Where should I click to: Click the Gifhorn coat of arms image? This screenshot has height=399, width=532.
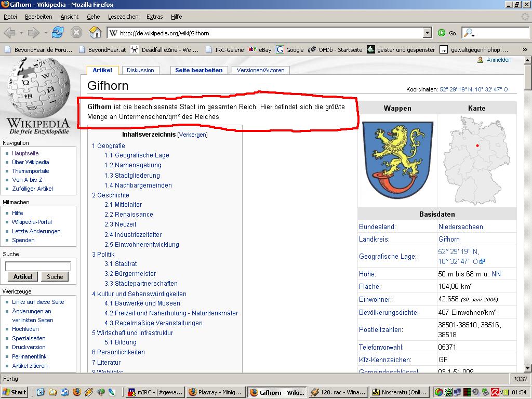(397, 160)
